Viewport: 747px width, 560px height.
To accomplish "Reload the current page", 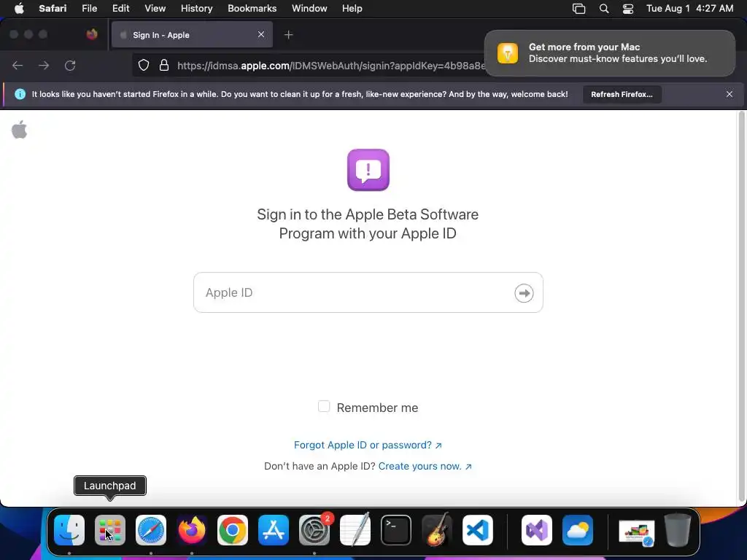I will 70,65.
